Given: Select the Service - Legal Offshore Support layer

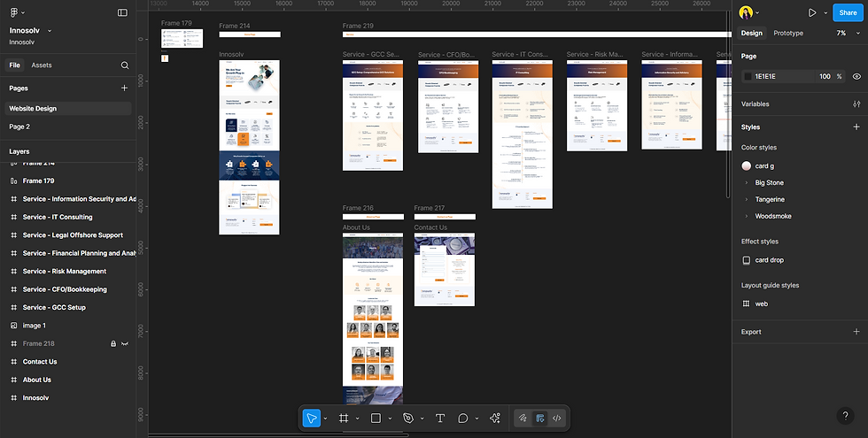Looking at the screenshot, I should [73, 235].
